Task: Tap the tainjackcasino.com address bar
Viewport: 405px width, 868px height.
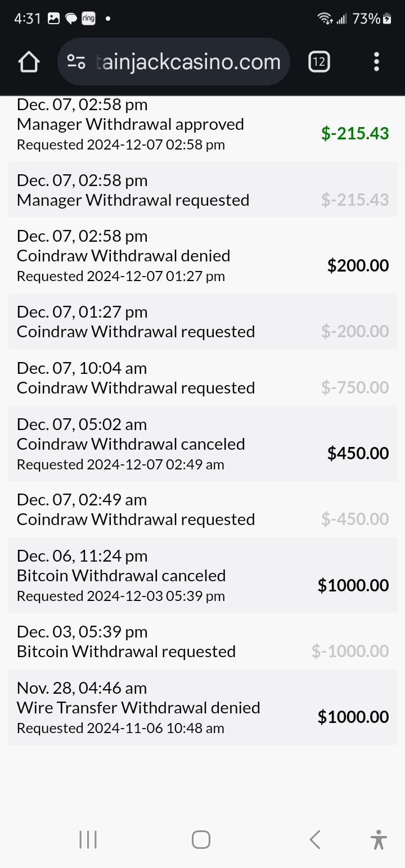Action: coord(188,62)
